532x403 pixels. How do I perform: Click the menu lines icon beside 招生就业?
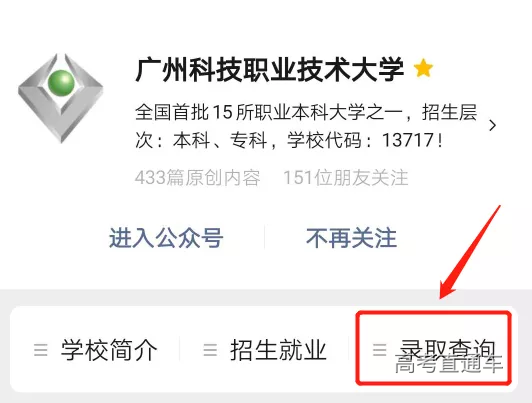click(210, 349)
